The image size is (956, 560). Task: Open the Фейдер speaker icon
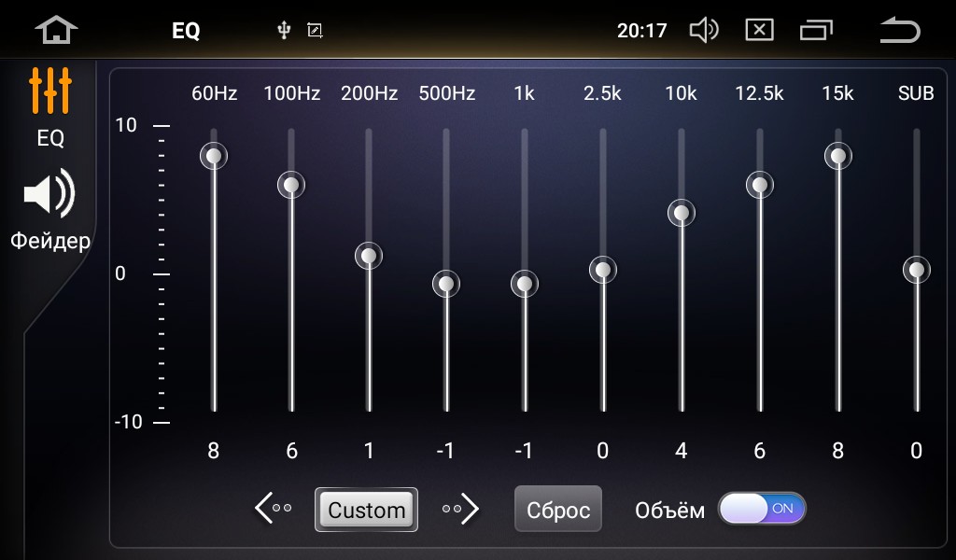point(49,193)
